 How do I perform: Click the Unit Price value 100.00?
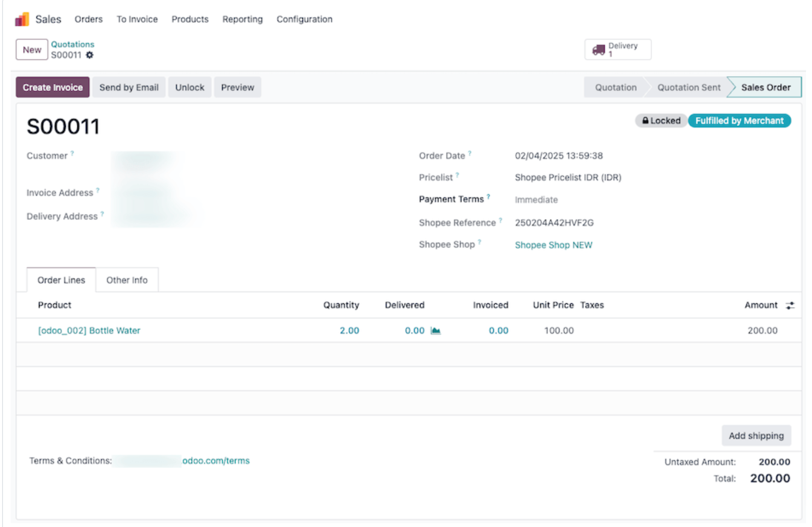click(559, 330)
